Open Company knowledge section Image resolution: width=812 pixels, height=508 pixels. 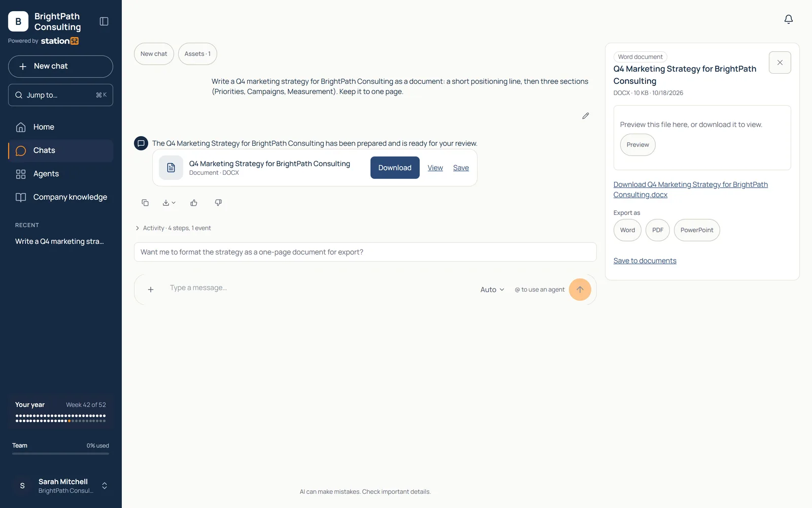click(x=60, y=197)
